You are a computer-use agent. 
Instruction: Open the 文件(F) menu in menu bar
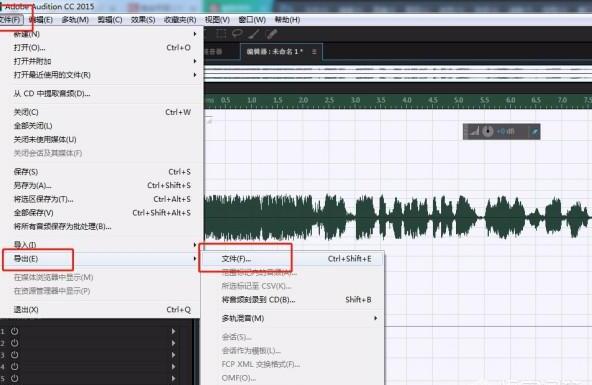pos(11,20)
